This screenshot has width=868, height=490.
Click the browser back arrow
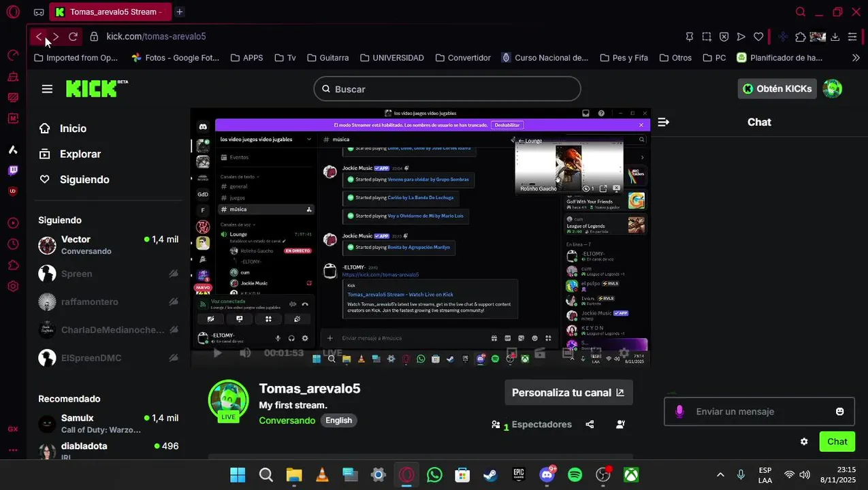coord(39,37)
